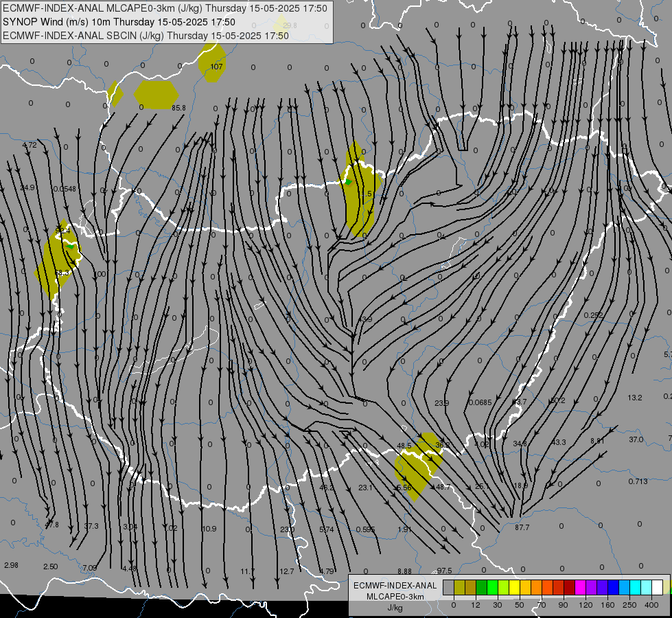The width and height of the screenshot is (672, 618).
Task: Select the bright green legend swatch
Action: coord(492,587)
